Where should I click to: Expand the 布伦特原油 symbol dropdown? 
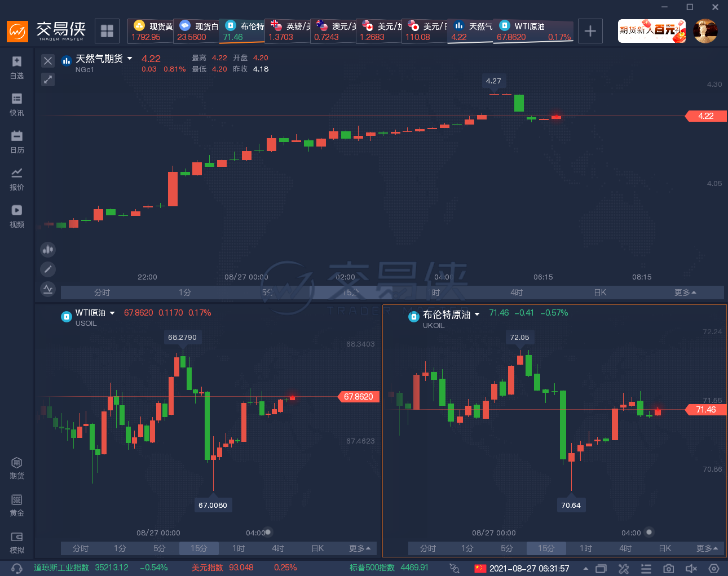477,314
